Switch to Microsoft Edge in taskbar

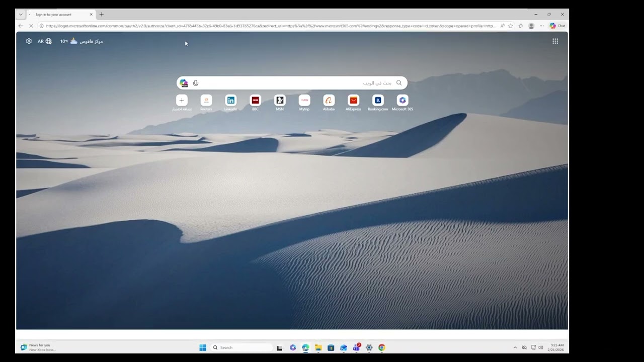click(x=305, y=347)
